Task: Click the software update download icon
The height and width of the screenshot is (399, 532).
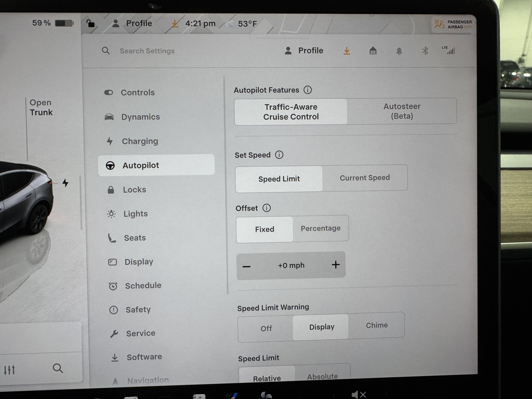Action: (347, 51)
